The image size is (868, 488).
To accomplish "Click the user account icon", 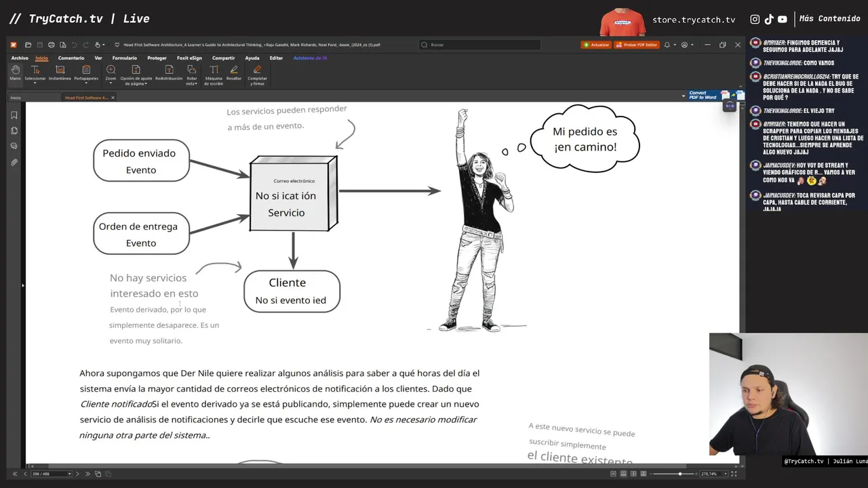I will [684, 45].
